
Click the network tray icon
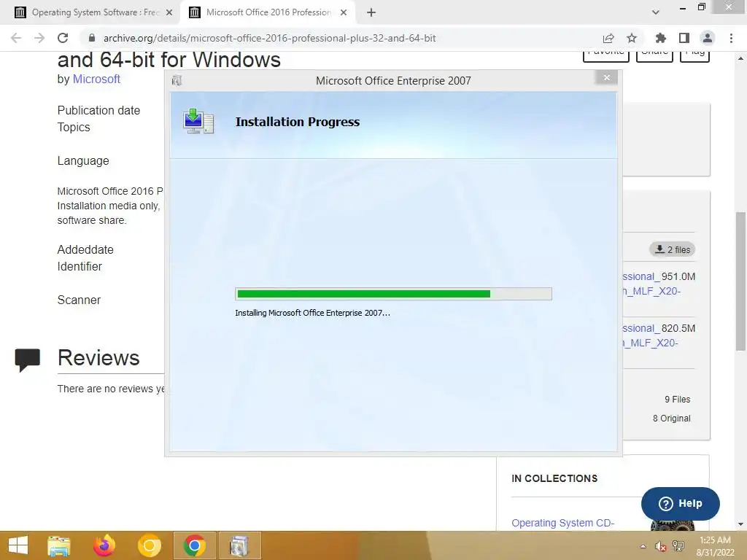tap(678, 546)
